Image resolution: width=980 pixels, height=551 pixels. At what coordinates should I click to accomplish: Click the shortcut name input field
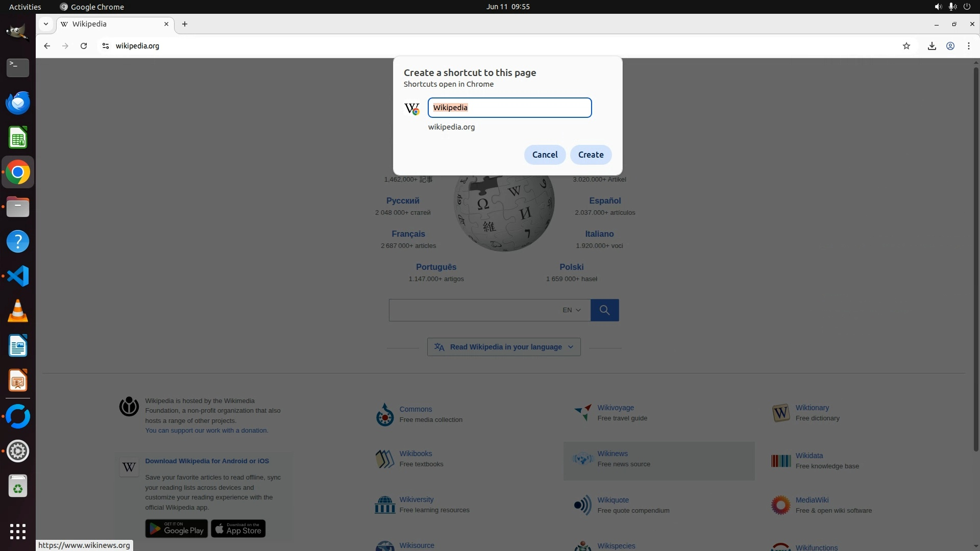509,108
